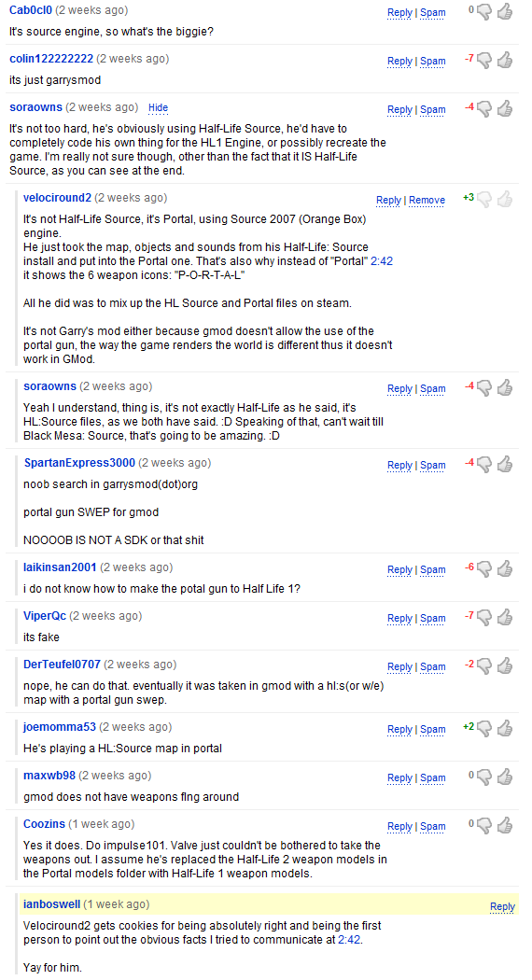Thumbs up soraowns' first comment

(505, 108)
